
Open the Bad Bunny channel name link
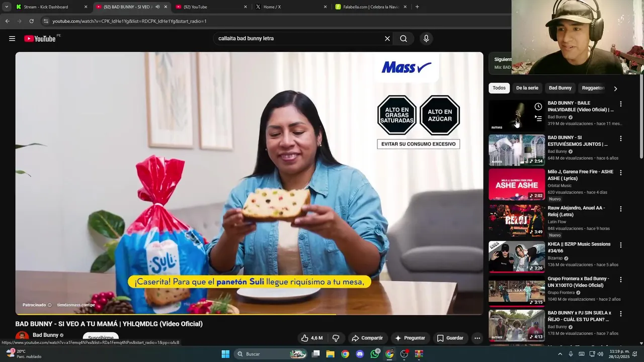coord(46,335)
